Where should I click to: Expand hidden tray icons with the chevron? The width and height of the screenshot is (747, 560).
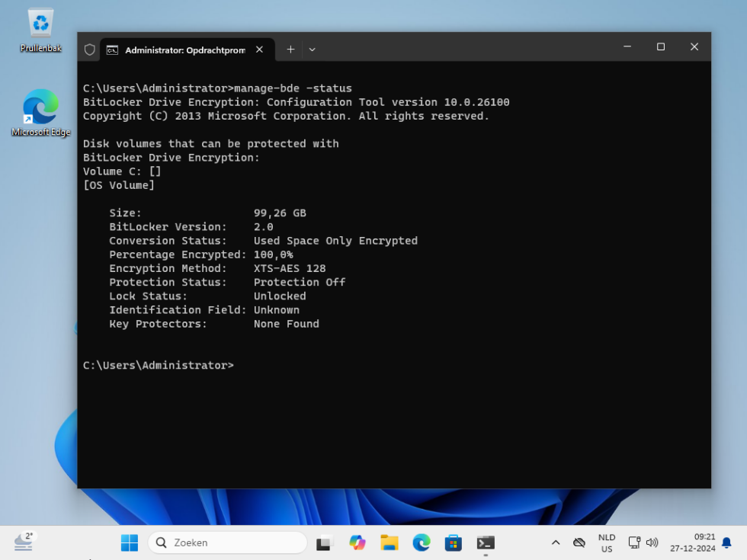pos(556,542)
